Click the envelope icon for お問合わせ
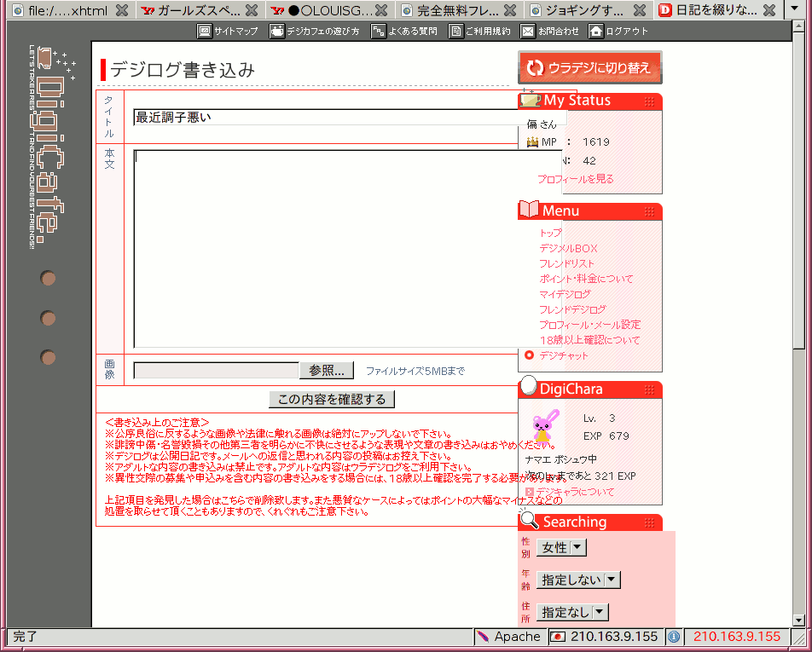The height and width of the screenshot is (652, 812). [x=528, y=31]
